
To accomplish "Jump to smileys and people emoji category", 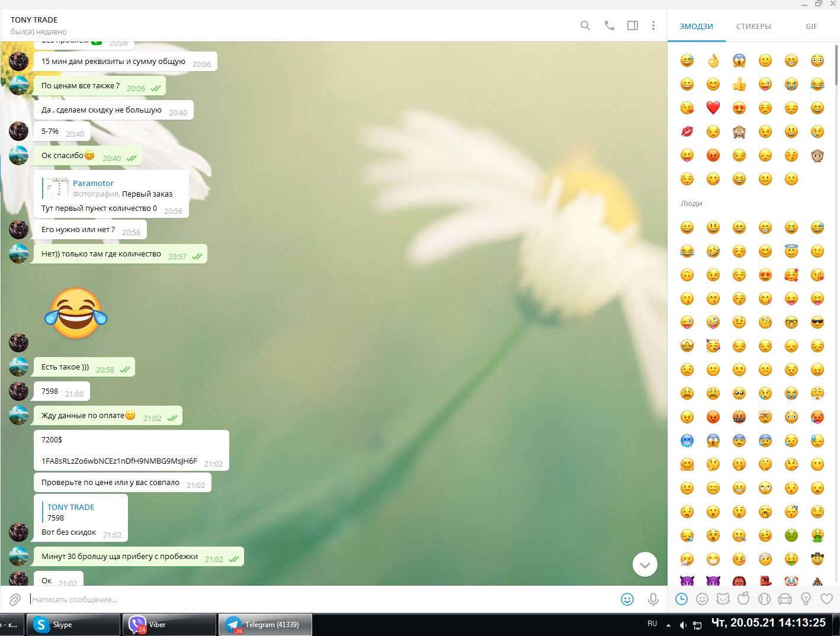I will [x=703, y=599].
